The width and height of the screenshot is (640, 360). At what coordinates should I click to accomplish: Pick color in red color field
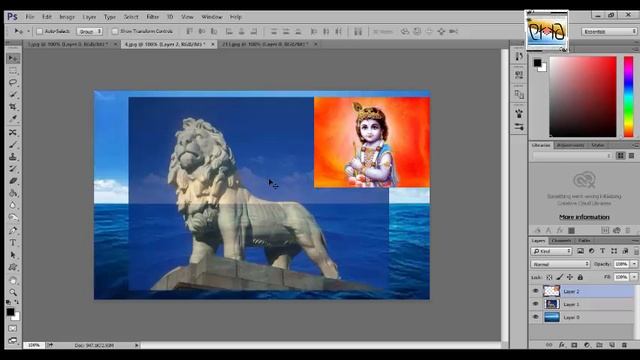[x=583, y=96]
